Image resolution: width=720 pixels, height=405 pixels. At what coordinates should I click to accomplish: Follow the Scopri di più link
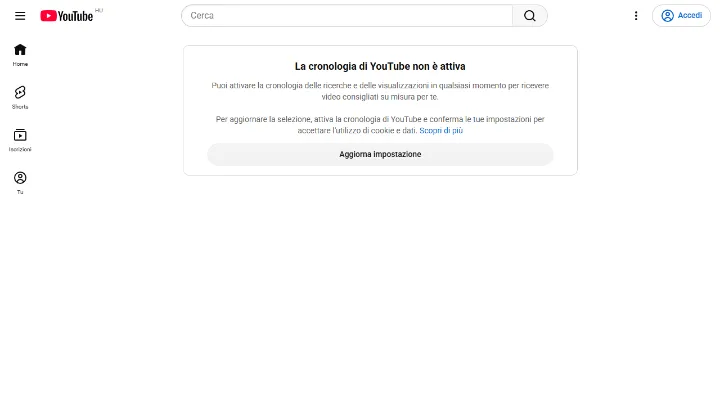(441, 130)
